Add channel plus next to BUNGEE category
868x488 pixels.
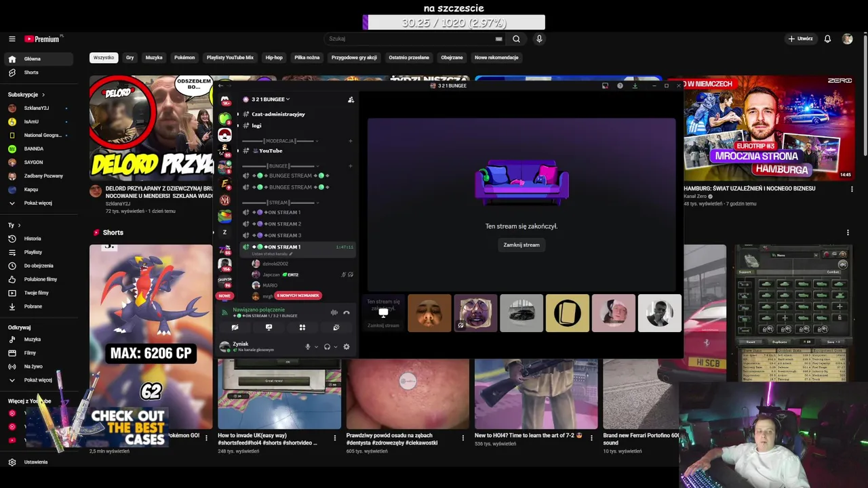(351, 166)
